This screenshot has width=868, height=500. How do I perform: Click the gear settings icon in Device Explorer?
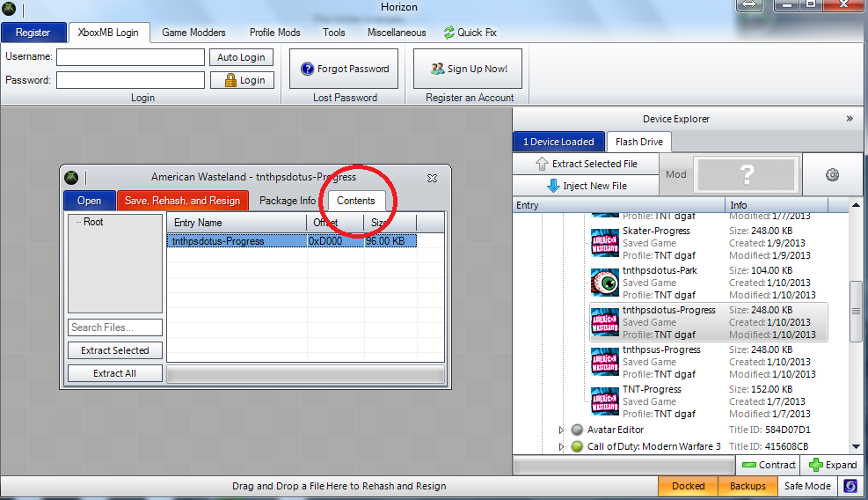pyautogui.click(x=832, y=174)
